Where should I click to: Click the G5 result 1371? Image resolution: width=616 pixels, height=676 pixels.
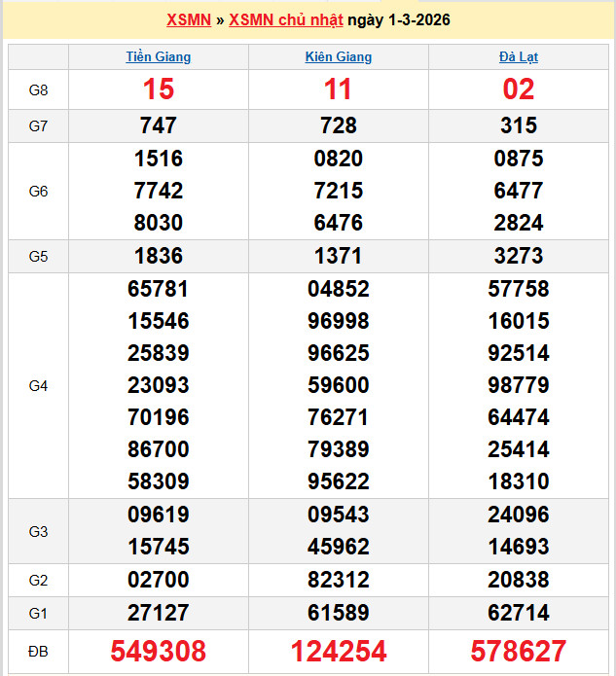(x=339, y=256)
